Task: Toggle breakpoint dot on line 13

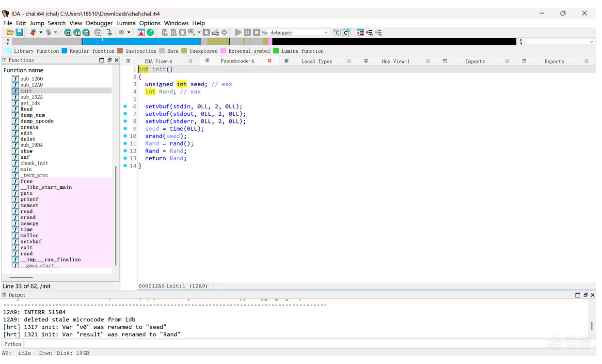Action: [x=125, y=158]
